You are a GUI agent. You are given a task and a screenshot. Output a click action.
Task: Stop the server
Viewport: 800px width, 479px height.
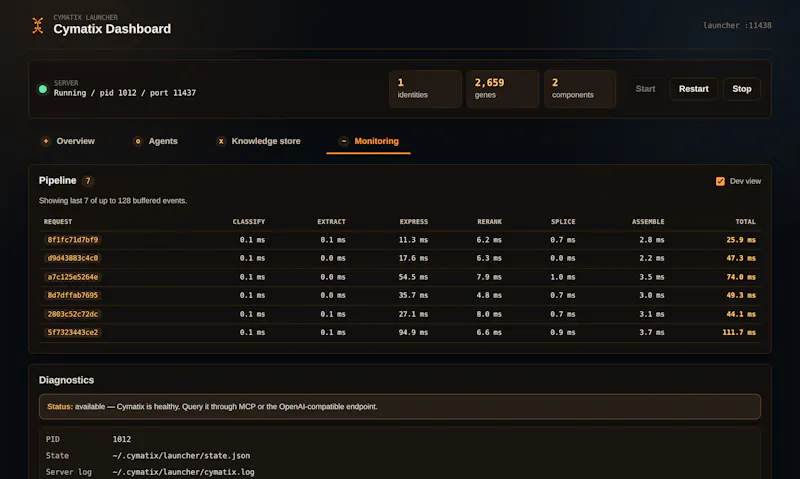pyautogui.click(x=742, y=89)
